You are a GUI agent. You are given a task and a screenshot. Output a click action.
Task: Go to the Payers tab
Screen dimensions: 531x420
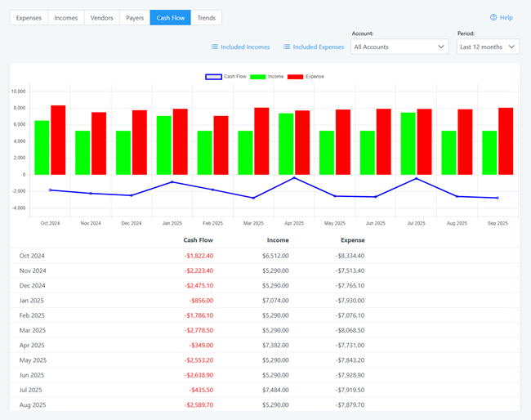point(135,18)
